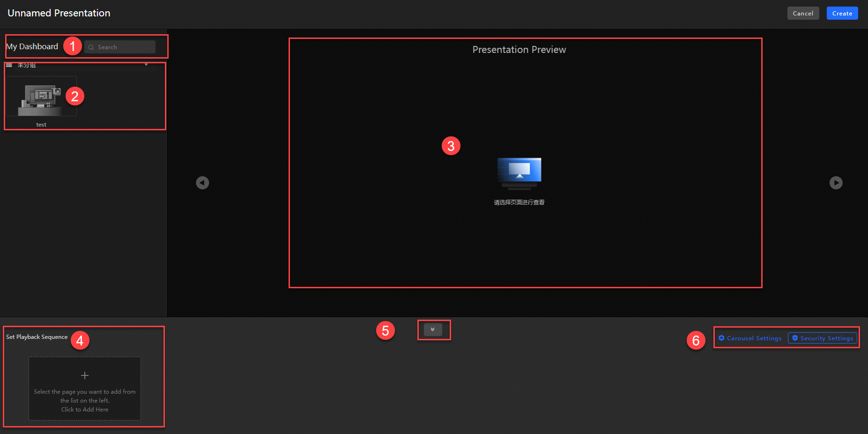Open Carousel Settings
The height and width of the screenshot is (434, 868).
750,338
